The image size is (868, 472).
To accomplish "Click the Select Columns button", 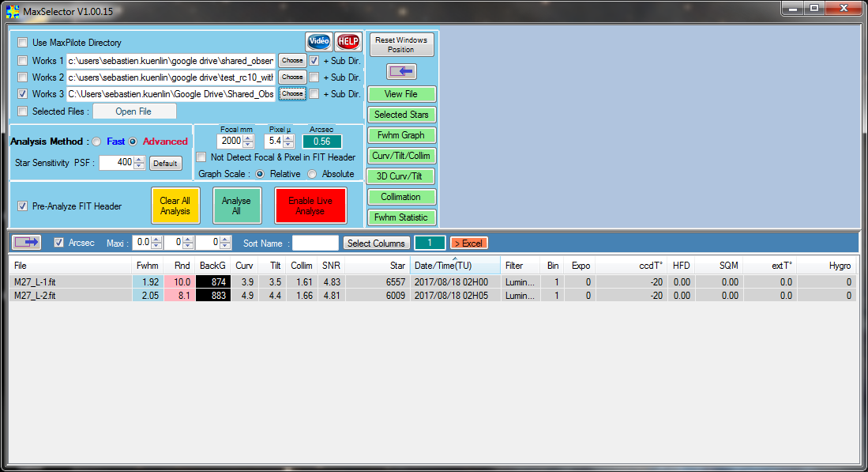I will [377, 244].
